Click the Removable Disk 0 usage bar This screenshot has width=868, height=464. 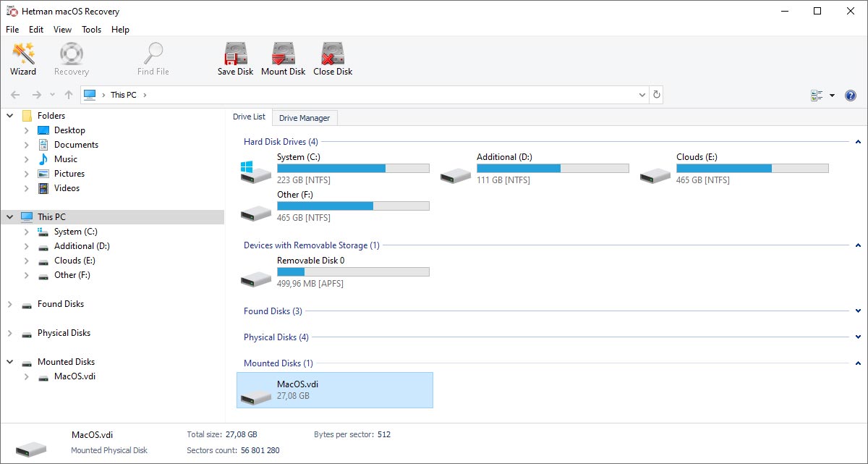[353, 272]
